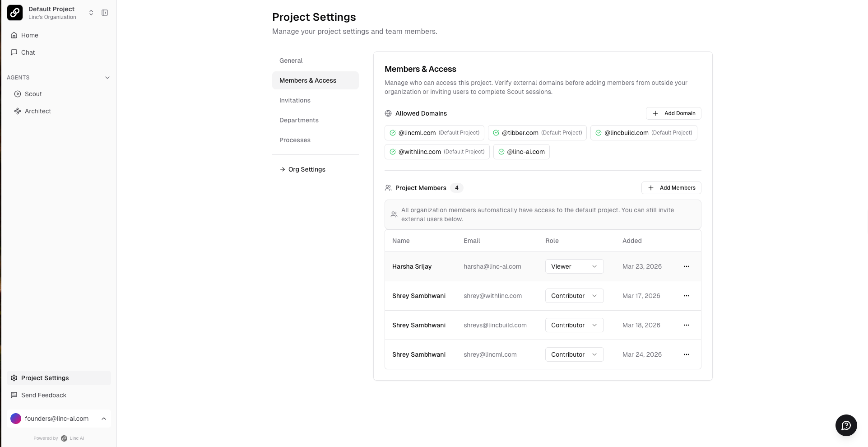Switch to the Departments tab
Screen dimensions: 868x447
[x=299, y=120]
